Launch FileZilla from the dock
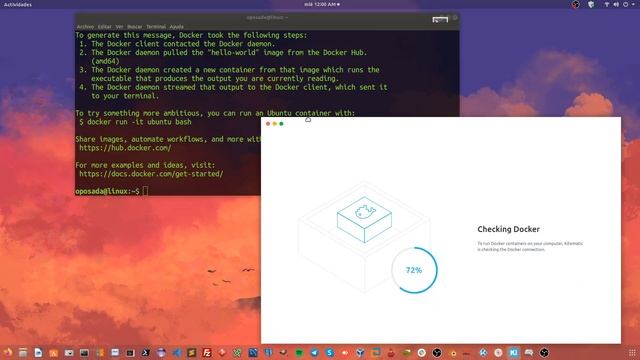This screenshot has height=360, width=640. coord(207,353)
